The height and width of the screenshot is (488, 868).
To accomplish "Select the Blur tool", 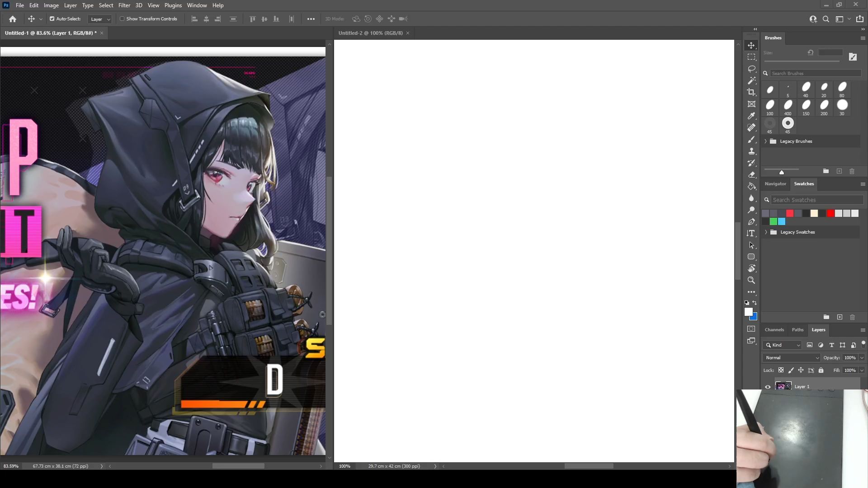I will click(x=751, y=198).
